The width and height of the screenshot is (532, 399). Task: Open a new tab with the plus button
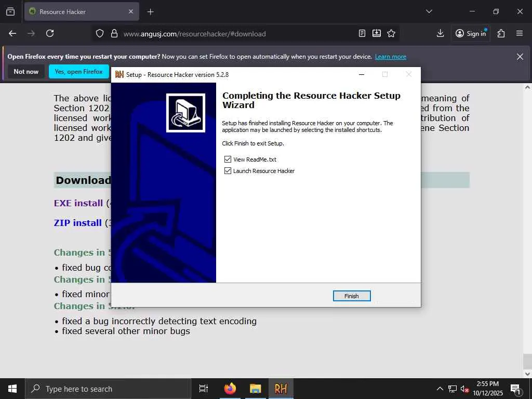[x=150, y=12]
